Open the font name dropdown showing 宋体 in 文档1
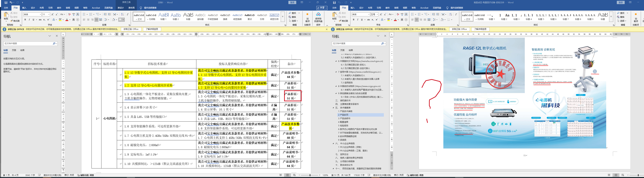644x178 pixels. click(40, 14)
